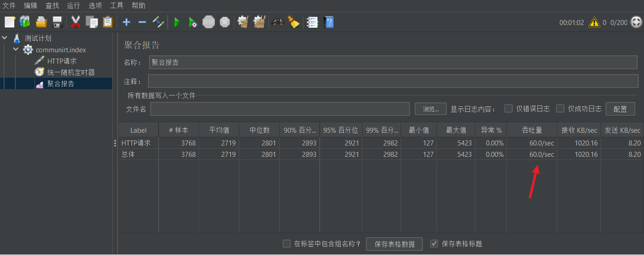
Task: Click the 平均值 column header
Action: coord(219,130)
